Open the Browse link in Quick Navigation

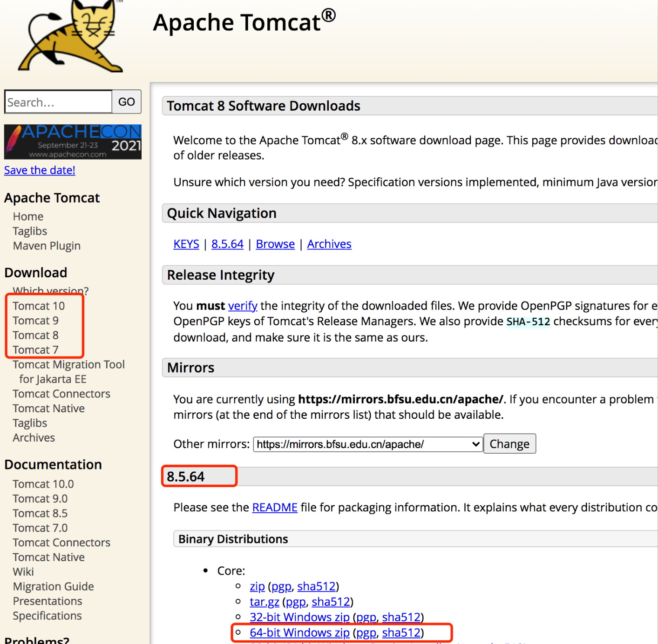(275, 244)
